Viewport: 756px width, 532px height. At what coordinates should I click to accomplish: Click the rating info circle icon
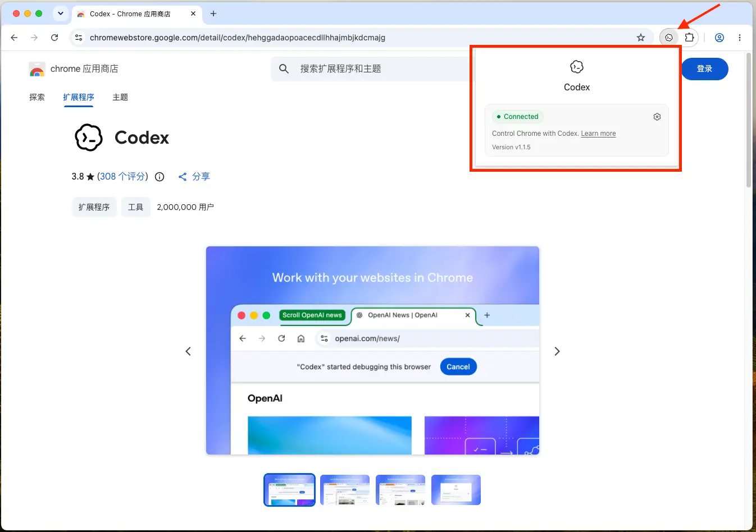[x=160, y=177]
